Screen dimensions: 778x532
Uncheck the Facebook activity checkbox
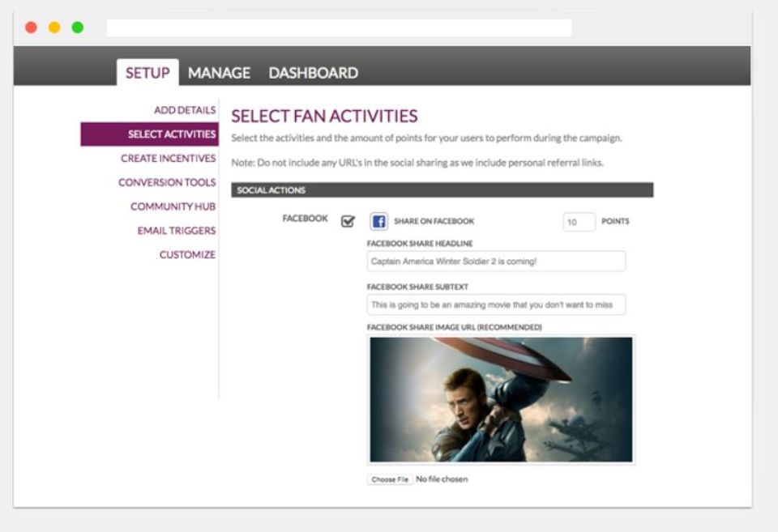348,221
